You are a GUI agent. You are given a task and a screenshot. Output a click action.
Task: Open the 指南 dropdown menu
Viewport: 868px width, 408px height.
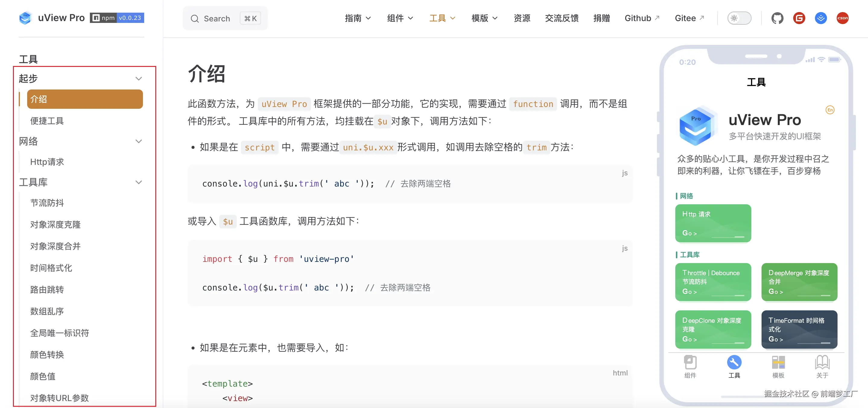point(357,18)
